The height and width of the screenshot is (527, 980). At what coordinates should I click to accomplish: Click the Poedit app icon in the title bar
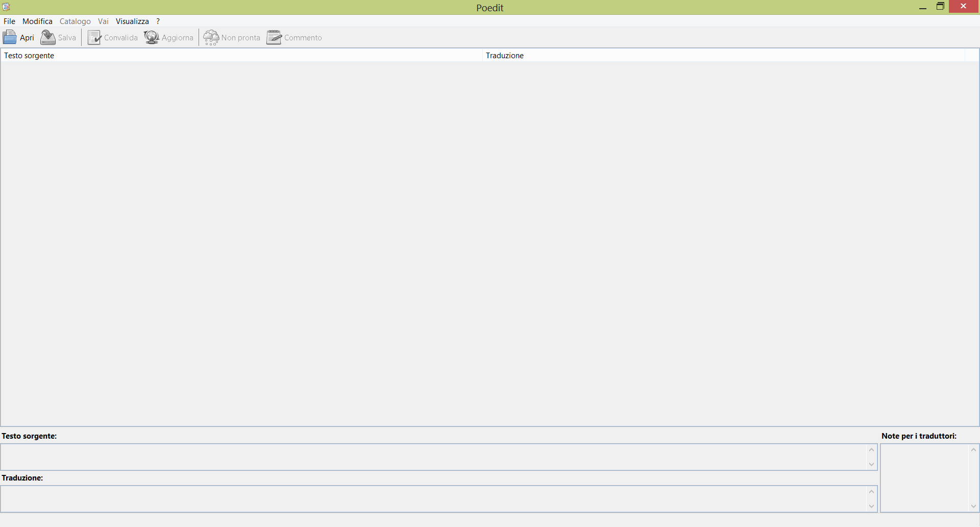tap(6, 7)
